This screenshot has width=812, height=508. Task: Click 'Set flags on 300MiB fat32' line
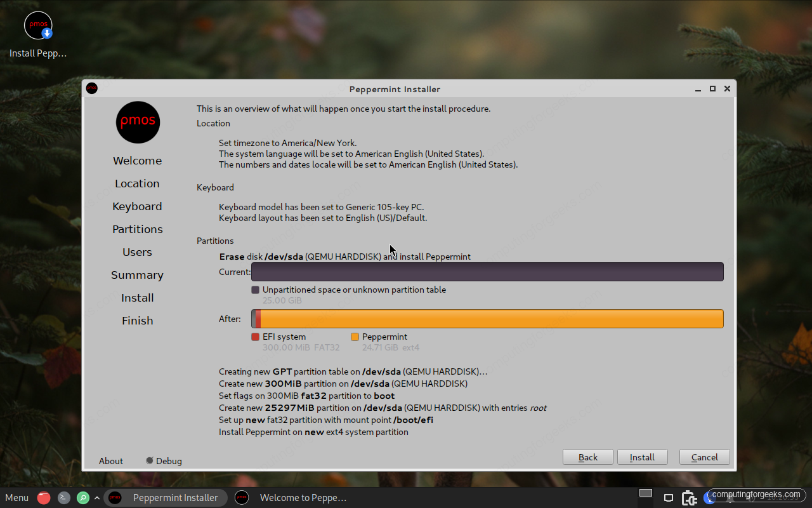tap(307, 396)
